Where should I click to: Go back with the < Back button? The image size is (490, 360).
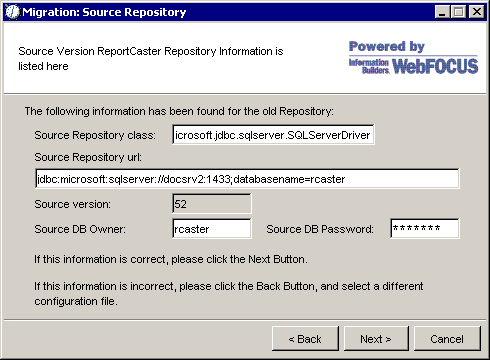305,339
